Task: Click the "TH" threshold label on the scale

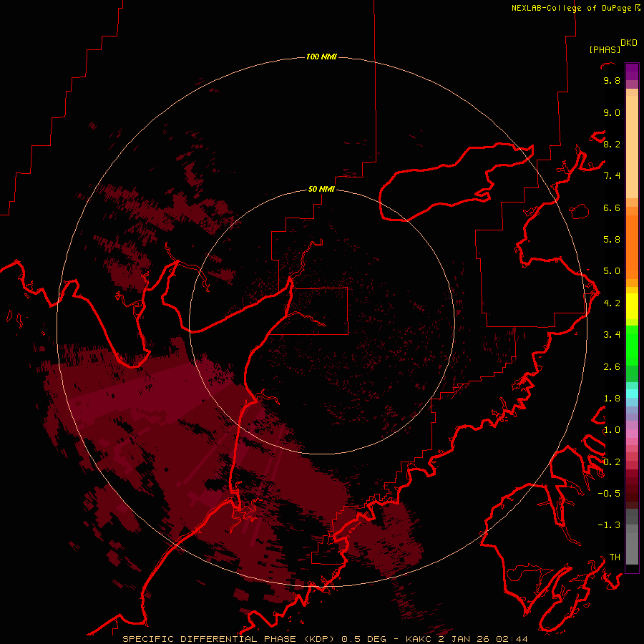Action: tap(615, 557)
